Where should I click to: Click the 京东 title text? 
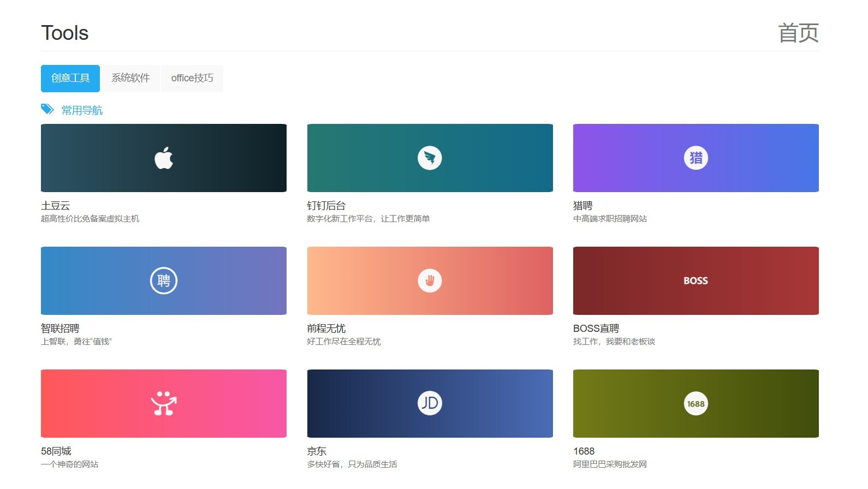[x=317, y=451]
